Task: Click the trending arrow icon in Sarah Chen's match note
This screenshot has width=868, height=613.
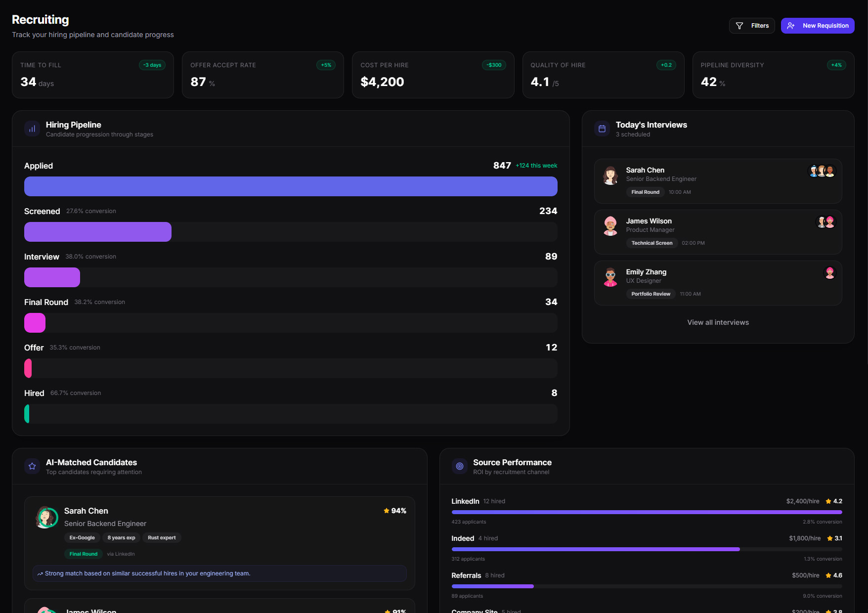Action: (40, 573)
